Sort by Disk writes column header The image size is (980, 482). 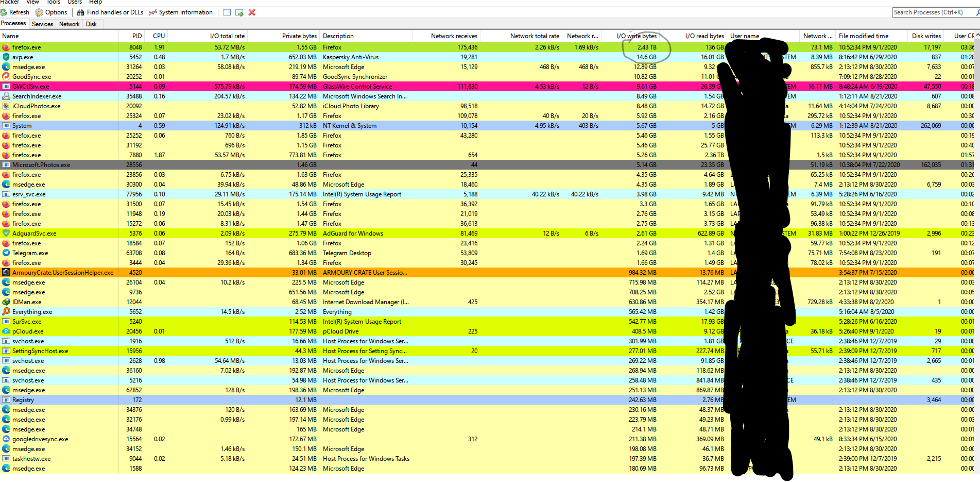coord(926,36)
